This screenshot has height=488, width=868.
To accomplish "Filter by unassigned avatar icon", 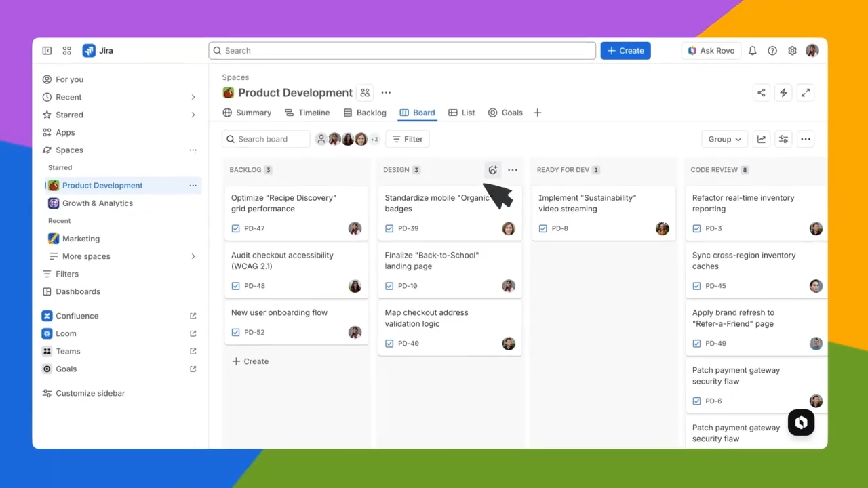I will click(321, 139).
